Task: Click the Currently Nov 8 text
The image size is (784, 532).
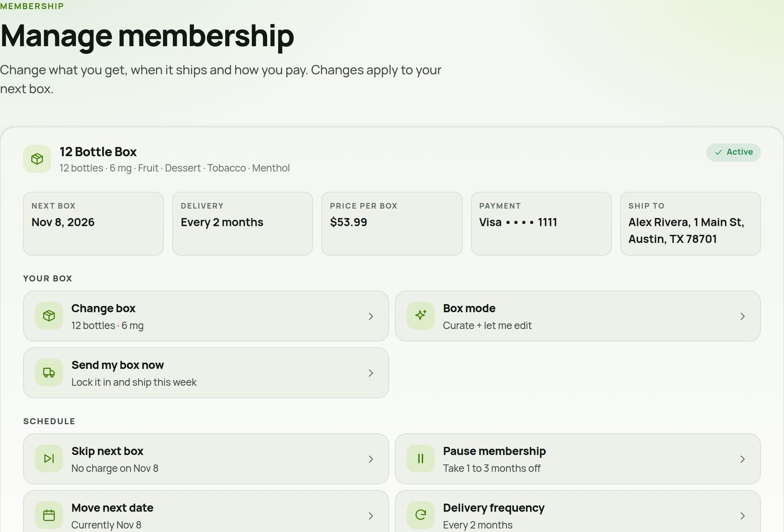Action: tap(106, 525)
